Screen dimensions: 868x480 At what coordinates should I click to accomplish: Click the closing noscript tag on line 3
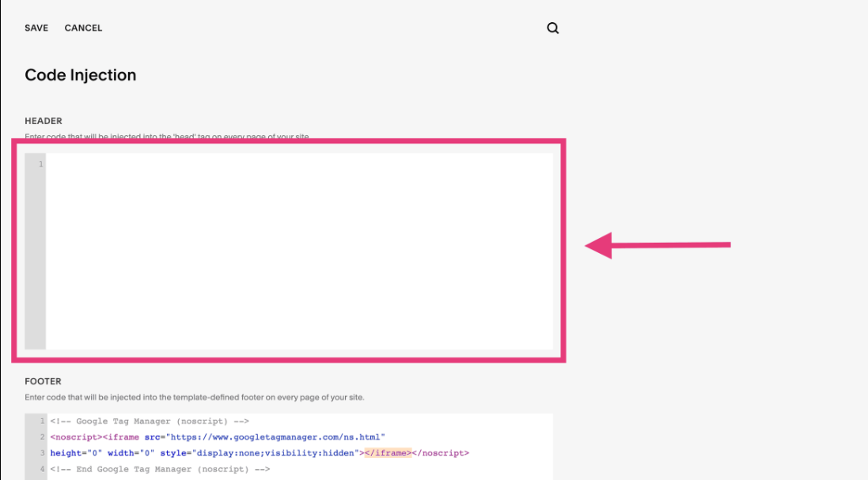441,453
